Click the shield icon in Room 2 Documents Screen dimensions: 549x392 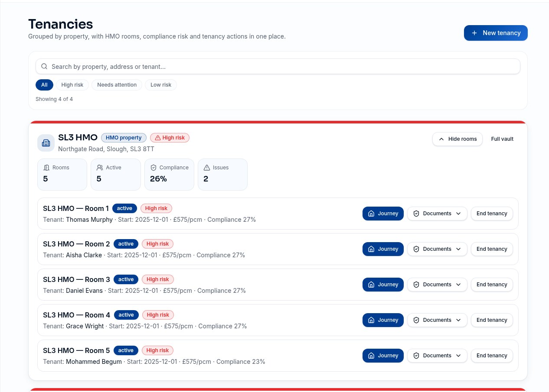click(416, 249)
